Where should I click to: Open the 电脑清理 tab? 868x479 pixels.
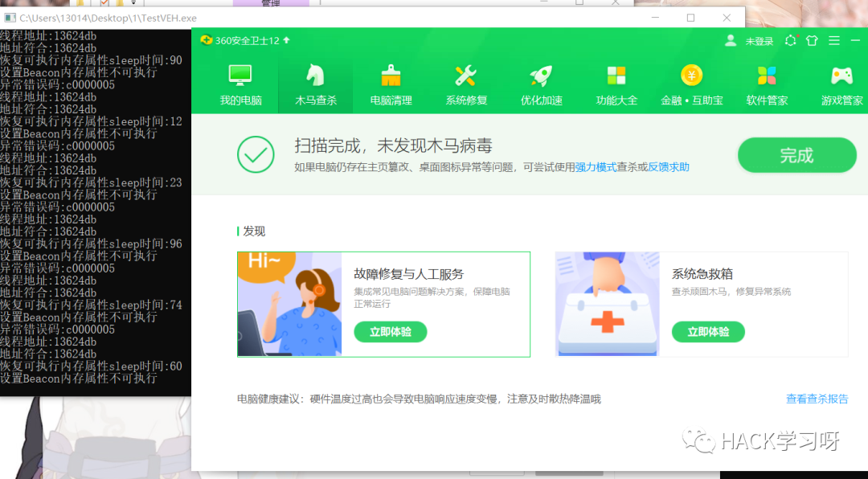click(x=391, y=84)
